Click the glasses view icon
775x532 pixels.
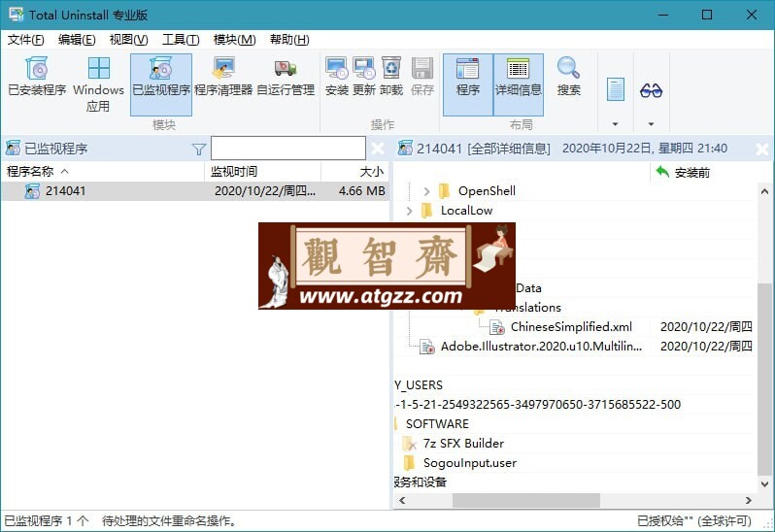(651, 90)
